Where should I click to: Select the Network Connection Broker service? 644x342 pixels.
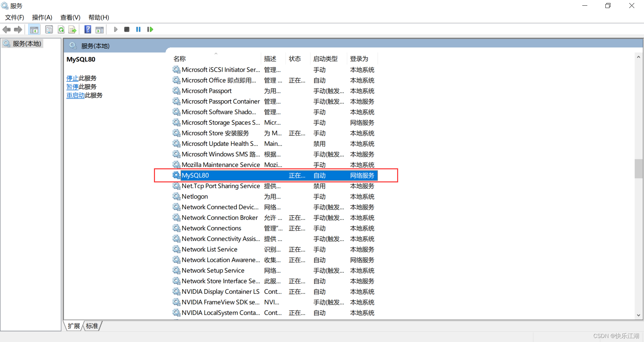[x=220, y=218]
